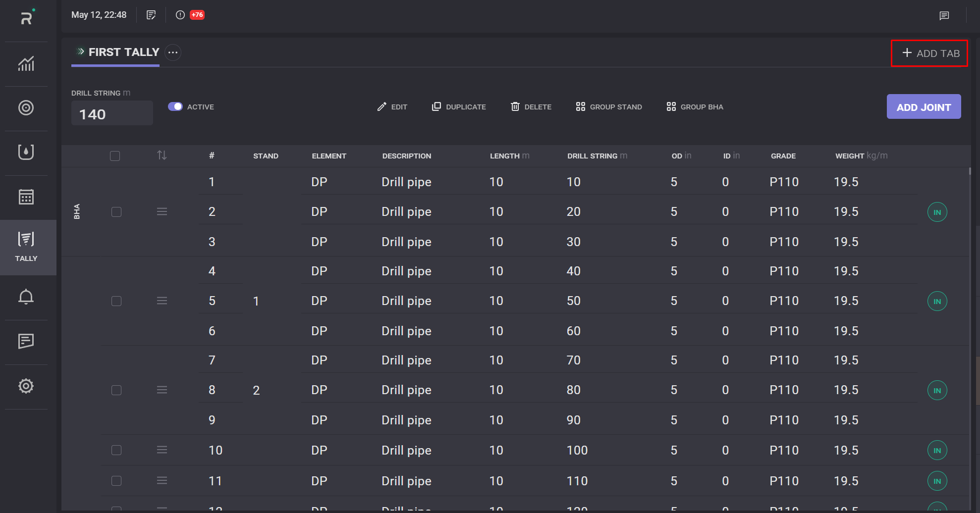This screenshot has width=980, height=513.
Task: Click drag handle of stand 2 row
Action: click(162, 390)
